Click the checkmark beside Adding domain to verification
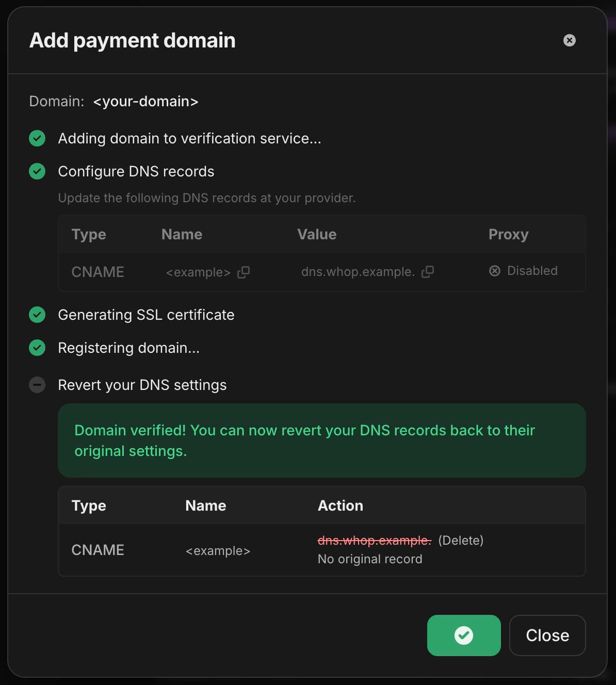 (37, 138)
